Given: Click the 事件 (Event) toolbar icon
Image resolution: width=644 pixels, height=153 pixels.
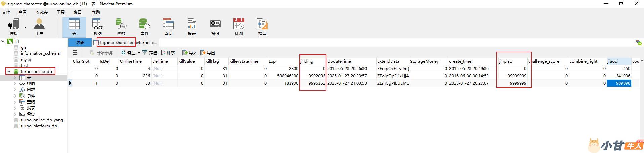Looking at the screenshot, I should pyautogui.click(x=145, y=27).
